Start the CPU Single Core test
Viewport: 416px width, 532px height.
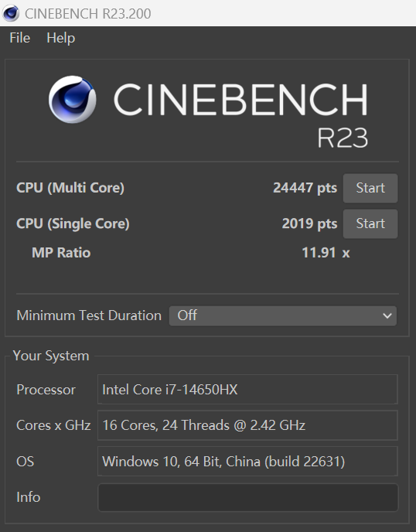coord(370,223)
